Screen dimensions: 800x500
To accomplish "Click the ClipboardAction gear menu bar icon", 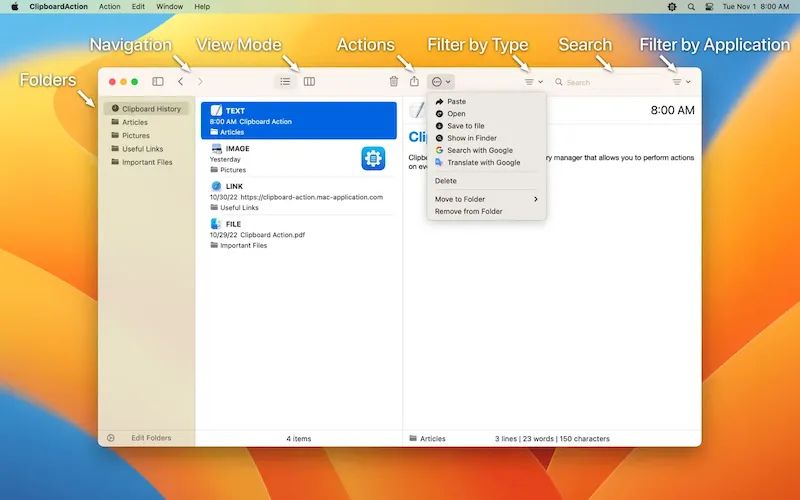I will 672,7.
